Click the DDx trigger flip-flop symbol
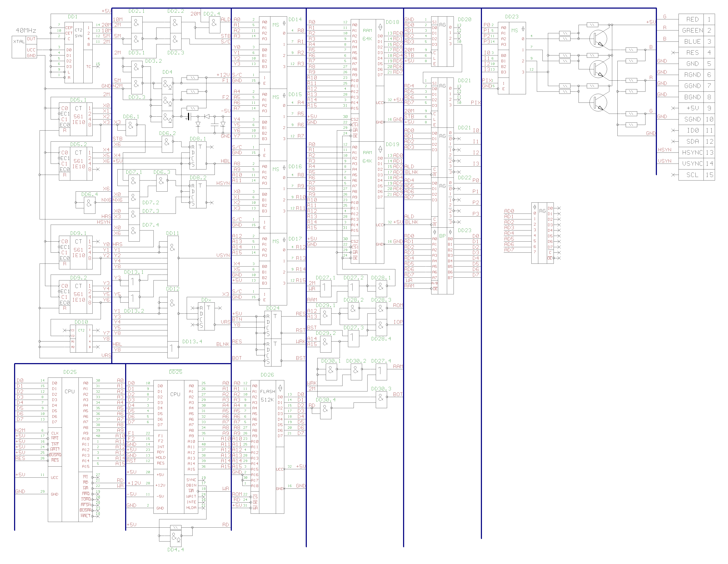The image size is (728, 564). click(x=207, y=316)
